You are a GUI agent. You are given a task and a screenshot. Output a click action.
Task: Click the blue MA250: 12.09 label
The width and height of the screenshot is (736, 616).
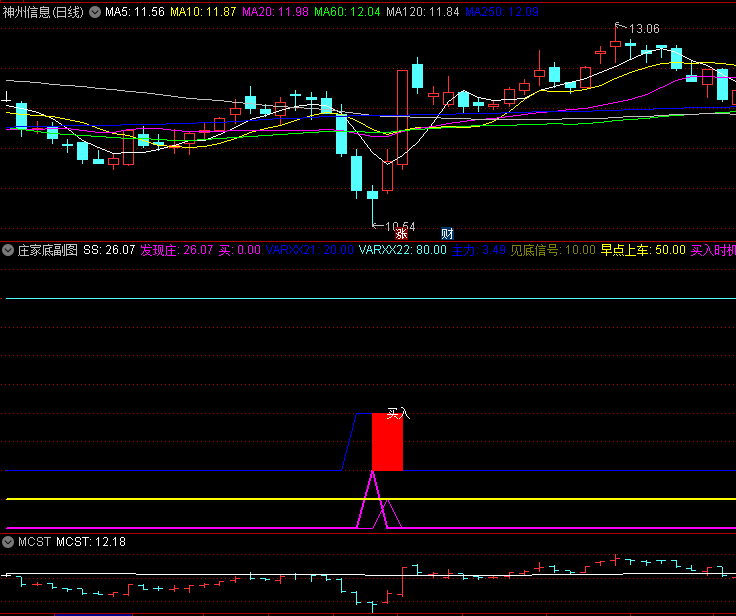coord(502,12)
